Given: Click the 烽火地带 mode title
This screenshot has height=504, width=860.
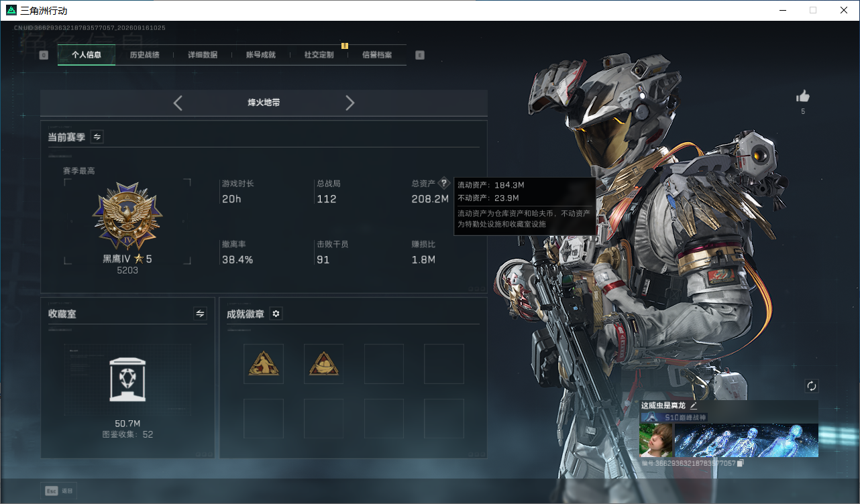Looking at the screenshot, I should coord(264,103).
